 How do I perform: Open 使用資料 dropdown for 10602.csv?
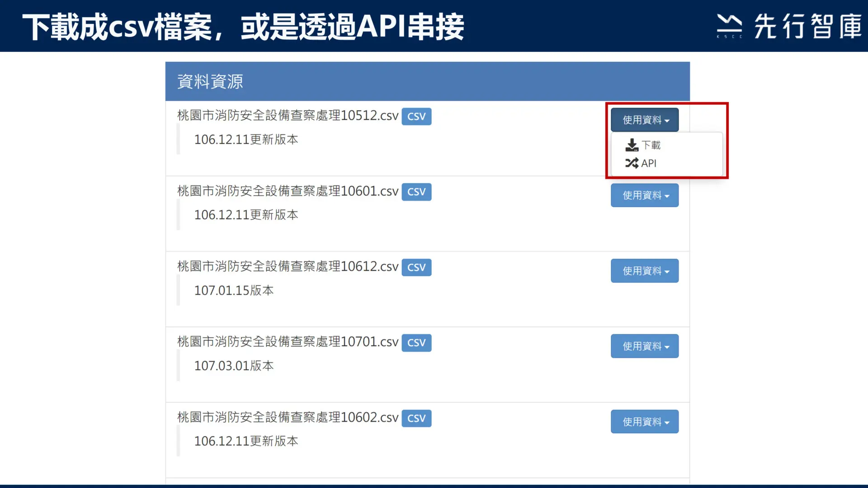(645, 422)
